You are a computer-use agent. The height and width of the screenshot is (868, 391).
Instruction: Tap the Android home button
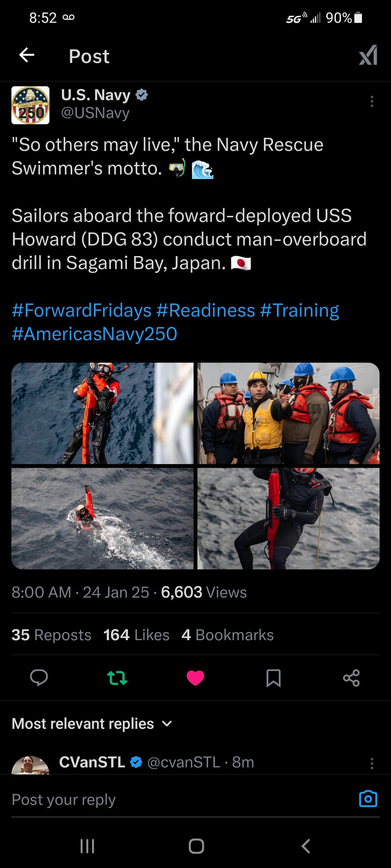[196, 846]
